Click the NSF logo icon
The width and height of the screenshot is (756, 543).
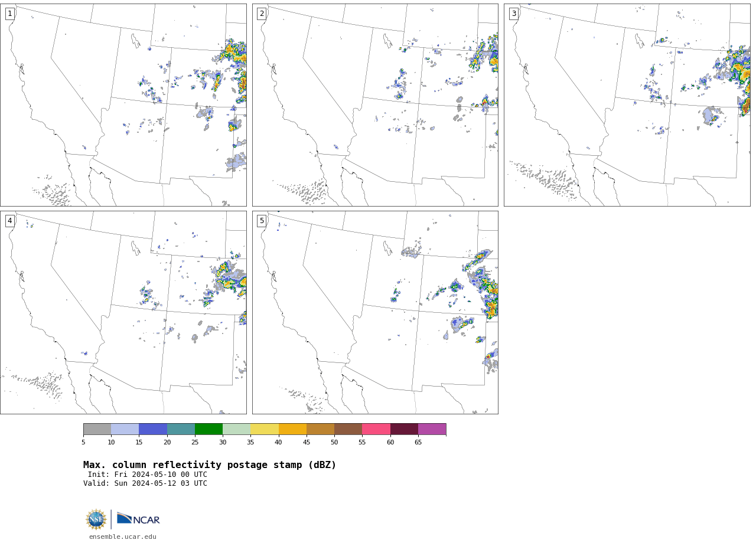pos(96,519)
